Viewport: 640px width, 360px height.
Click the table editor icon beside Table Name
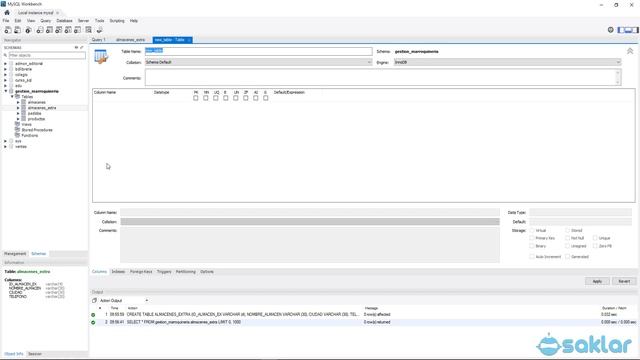pyautogui.click(x=101, y=56)
